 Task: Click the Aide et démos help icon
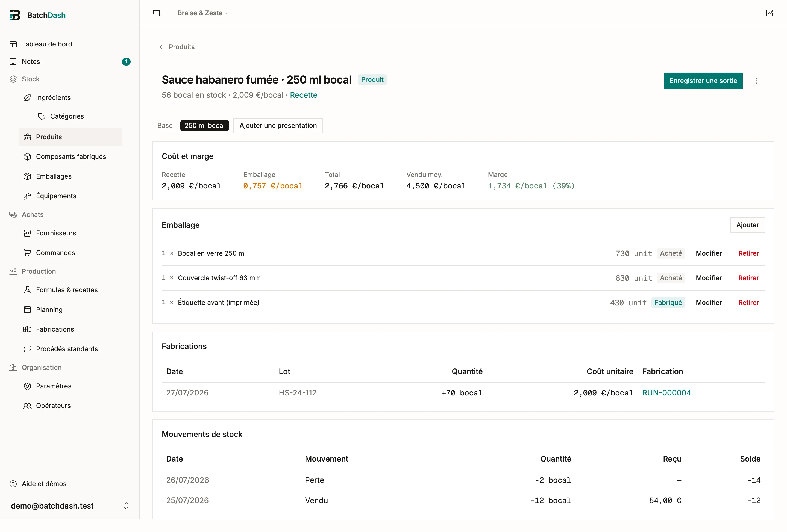pyautogui.click(x=13, y=484)
